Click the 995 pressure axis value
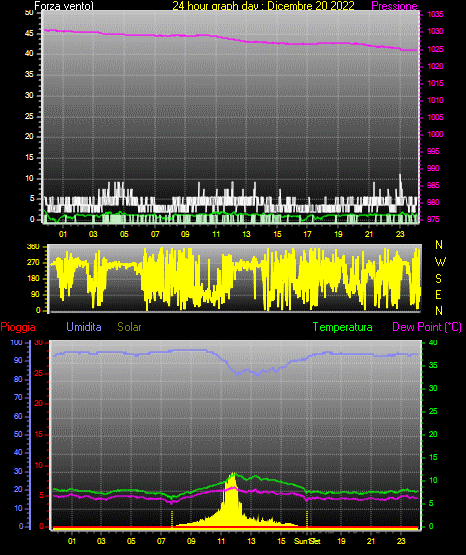Viewport: 466px width, 555px height. pyautogui.click(x=433, y=151)
